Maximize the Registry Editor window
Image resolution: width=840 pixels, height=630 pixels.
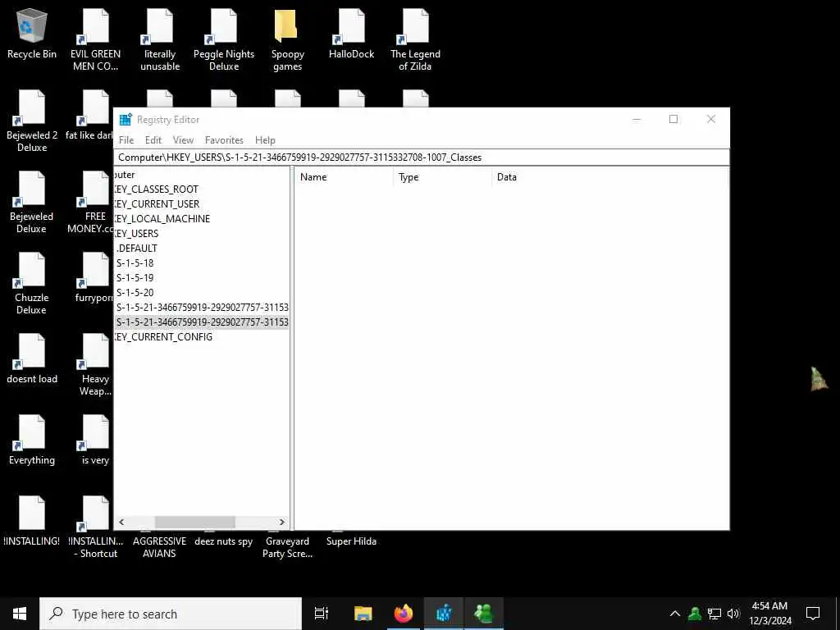click(673, 119)
